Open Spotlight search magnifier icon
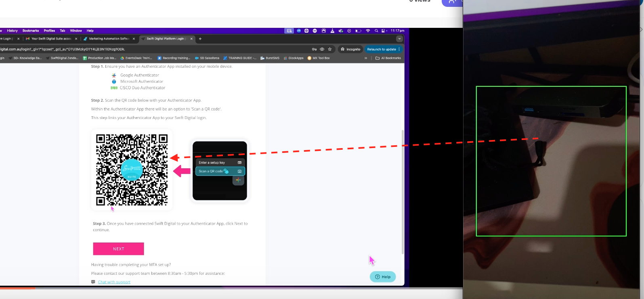Viewport: 644px width, 299px height. coord(376,31)
